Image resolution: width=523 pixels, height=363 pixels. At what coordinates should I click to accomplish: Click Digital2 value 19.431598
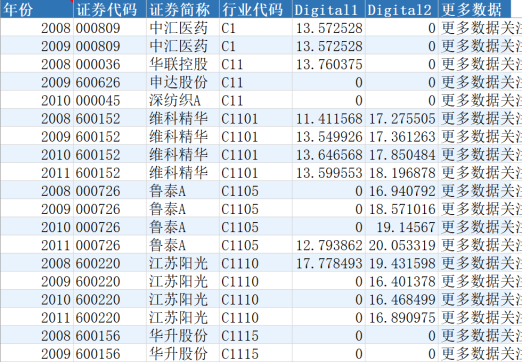[402, 263]
